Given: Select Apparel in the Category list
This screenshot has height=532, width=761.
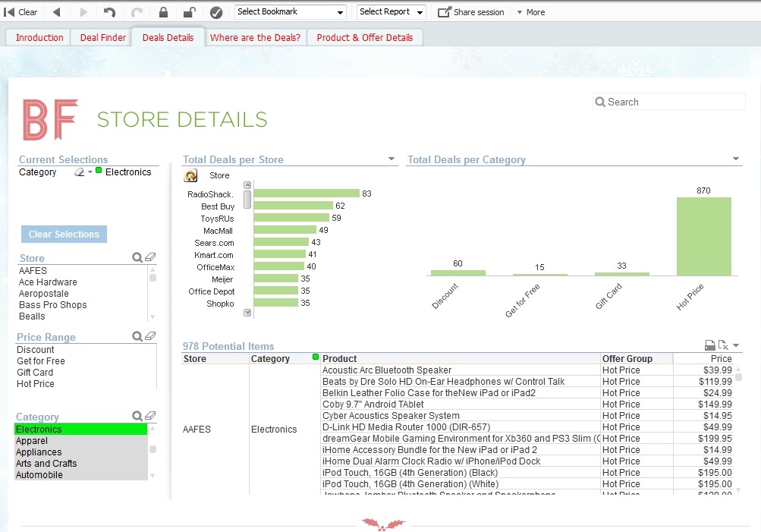Looking at the screenshot, I should (x=80, y=441).
